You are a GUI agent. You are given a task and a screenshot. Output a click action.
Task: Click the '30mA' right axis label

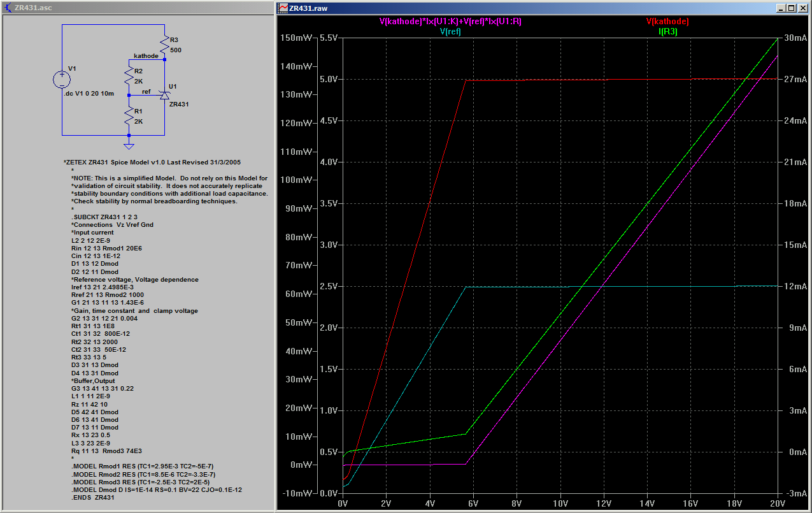coord(794,38)
